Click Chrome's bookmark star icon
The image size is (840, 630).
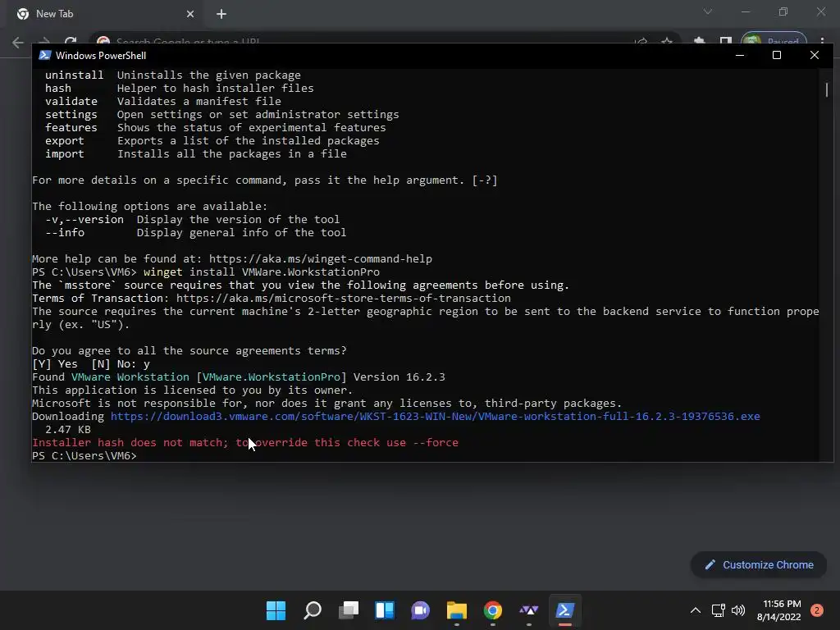[x=666, y=41]
